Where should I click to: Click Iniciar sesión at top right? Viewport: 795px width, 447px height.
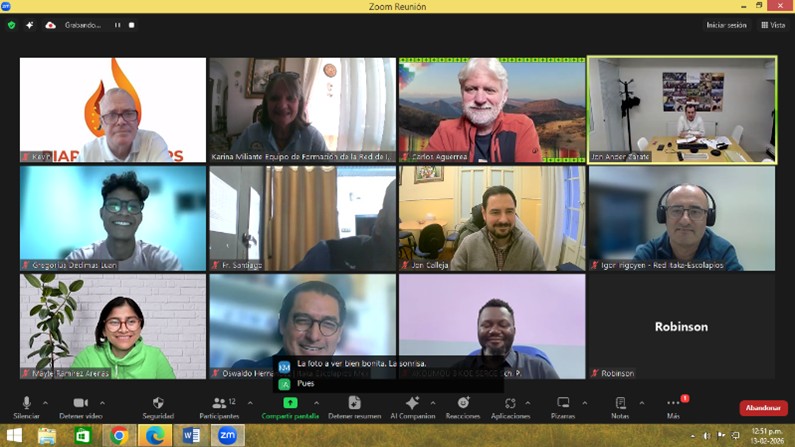click(x=726, y=25)
